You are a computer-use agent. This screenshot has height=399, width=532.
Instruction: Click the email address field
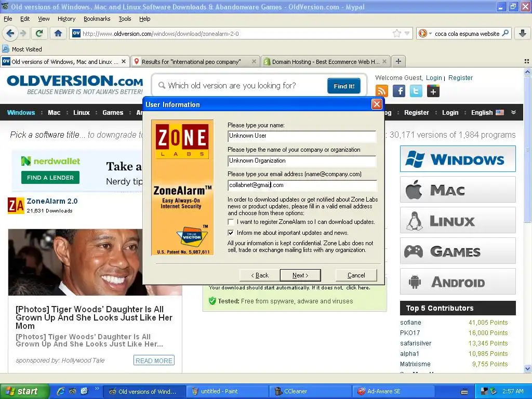(302, 185)
